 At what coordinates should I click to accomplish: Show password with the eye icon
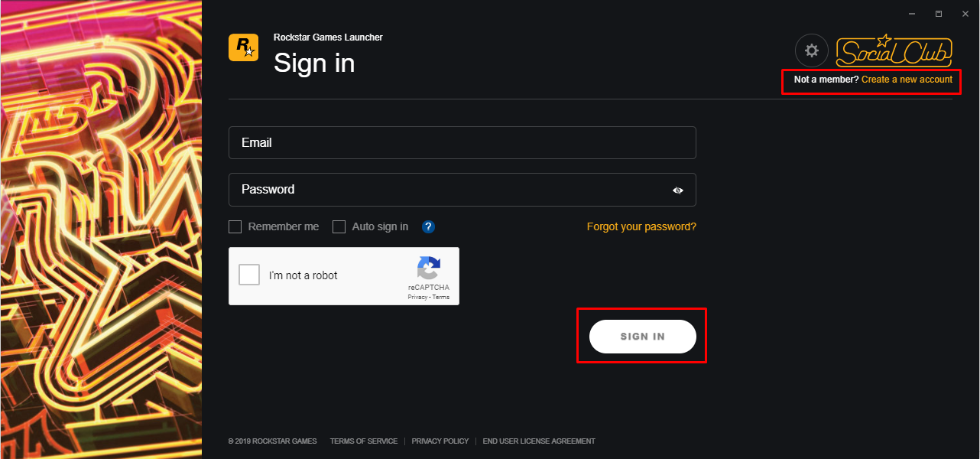(678, 190)
